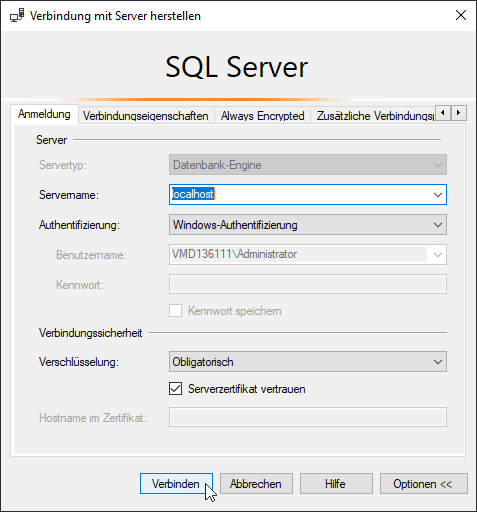Open Hilfe for this dialog
The width and height of the screenshot is (477, 512).
336,483
